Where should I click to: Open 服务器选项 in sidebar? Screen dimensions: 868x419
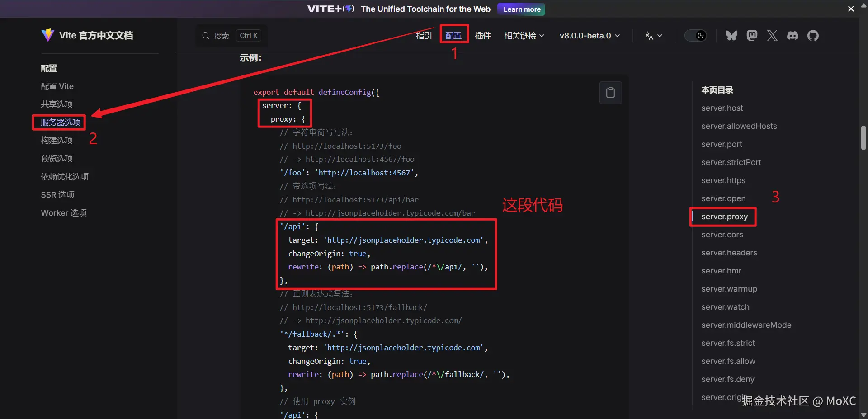pos(61,122)
